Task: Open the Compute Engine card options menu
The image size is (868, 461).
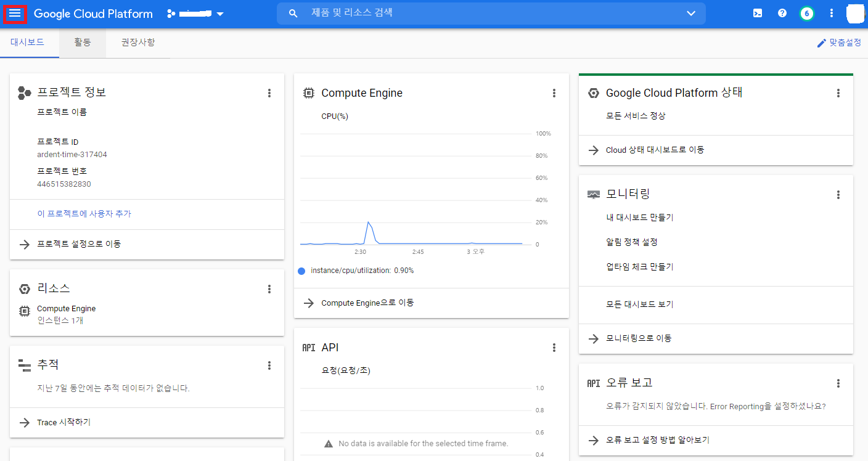Action: click(554, 93)
